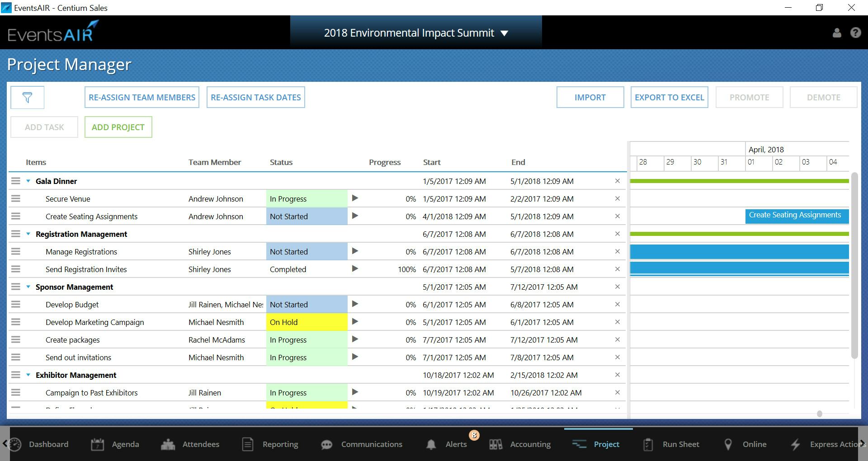The height and width of the screenshot is (461, 868).
Task: Collapse the Sponsor Management group
Action: [x=29, y=287]
